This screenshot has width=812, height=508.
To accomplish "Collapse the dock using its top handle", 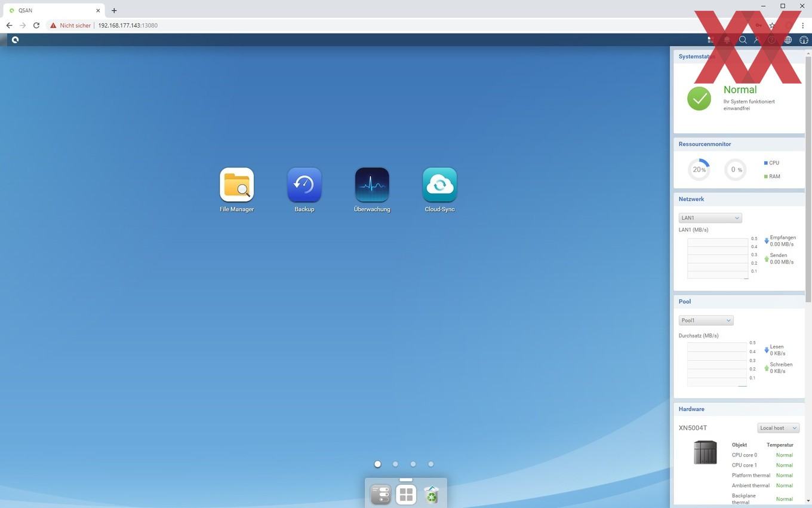I will pos(406,479).
